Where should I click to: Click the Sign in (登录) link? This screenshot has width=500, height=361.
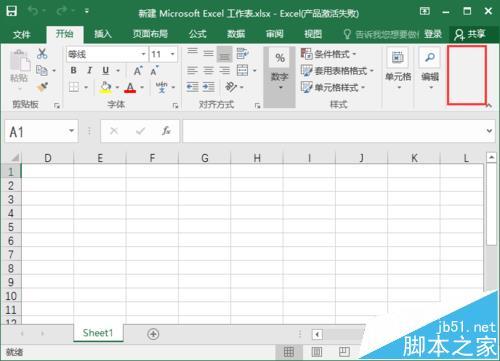click(433, 34)
